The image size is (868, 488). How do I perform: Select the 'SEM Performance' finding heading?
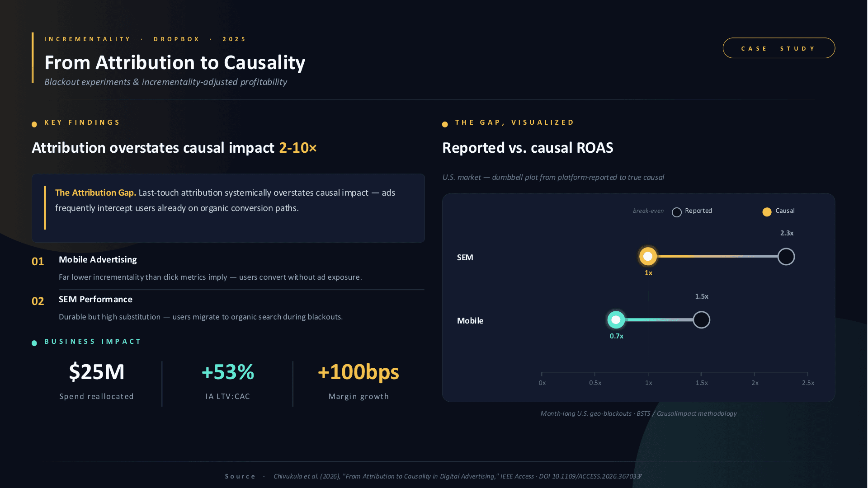(95, 299)
